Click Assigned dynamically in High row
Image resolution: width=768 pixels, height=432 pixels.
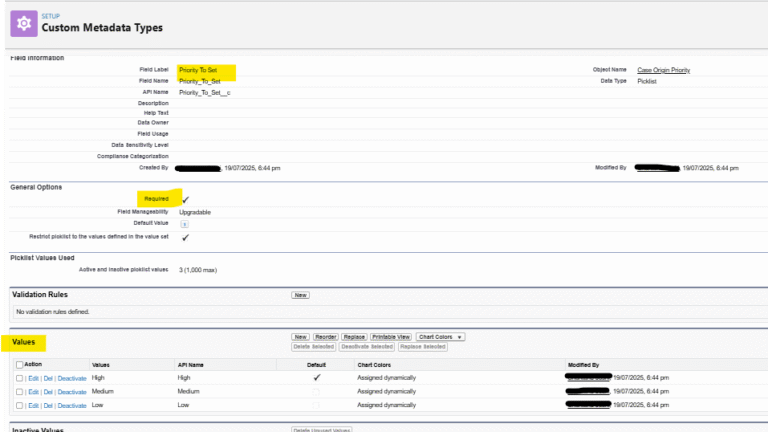coord(386,378)
